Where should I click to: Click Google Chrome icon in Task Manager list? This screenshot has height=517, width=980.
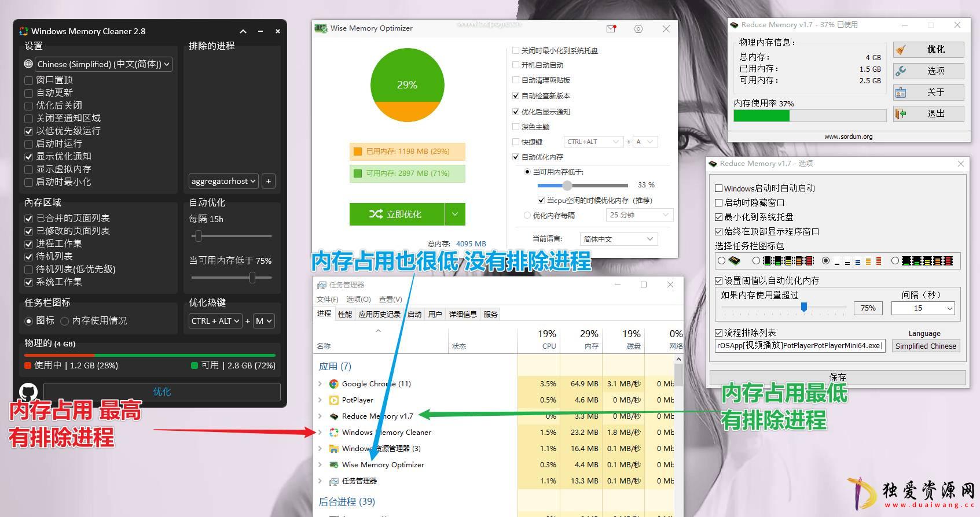point(333,384)
